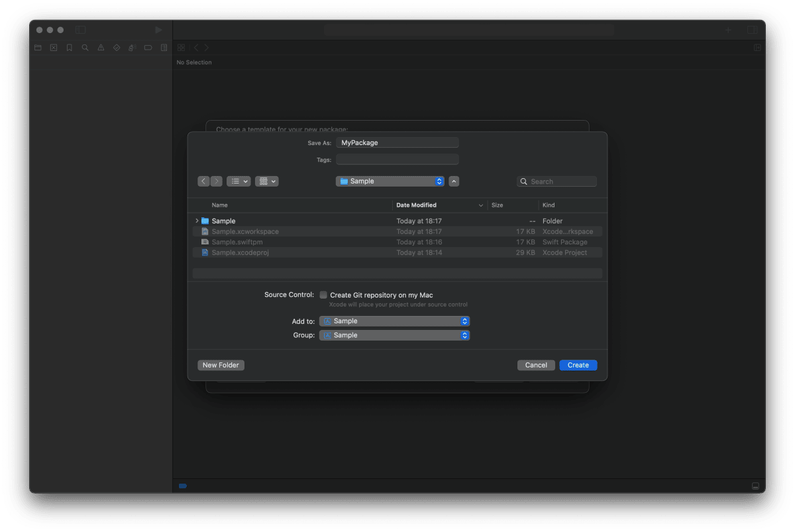The width and height of the screenshot is (795, 532).
Task: Open the Sample location path popup
Action: point(390,181)
